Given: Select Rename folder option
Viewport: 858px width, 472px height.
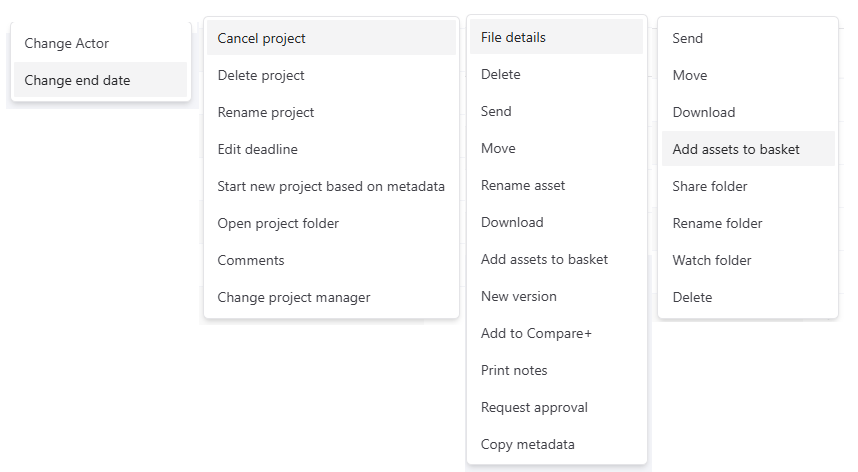Looking at the screenshot, I should point(717,223).
